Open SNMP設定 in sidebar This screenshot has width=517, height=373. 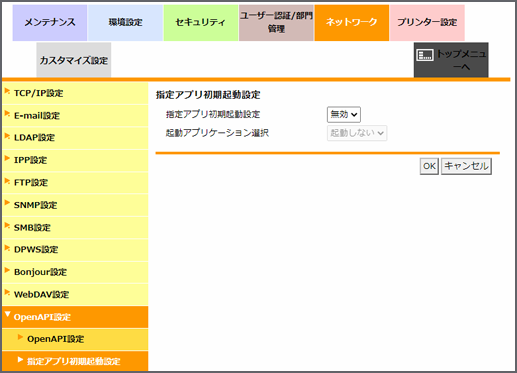coord(75,205)
